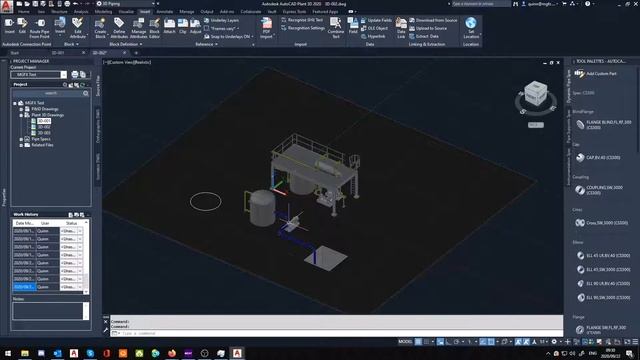Viewport: 640px width, 360px height.
Task: Open the Windows Start menu
Action: coord(8,353)
